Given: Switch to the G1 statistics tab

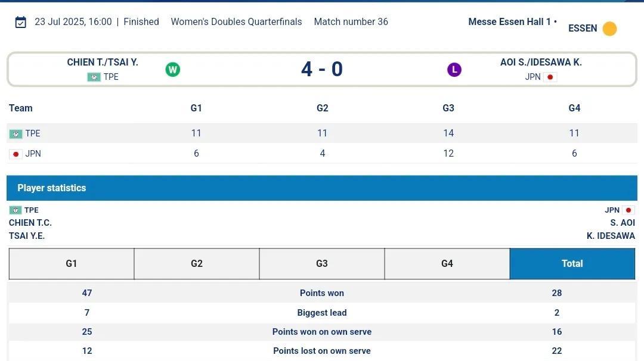Looking at the screenshot, I should click(72, 263).
